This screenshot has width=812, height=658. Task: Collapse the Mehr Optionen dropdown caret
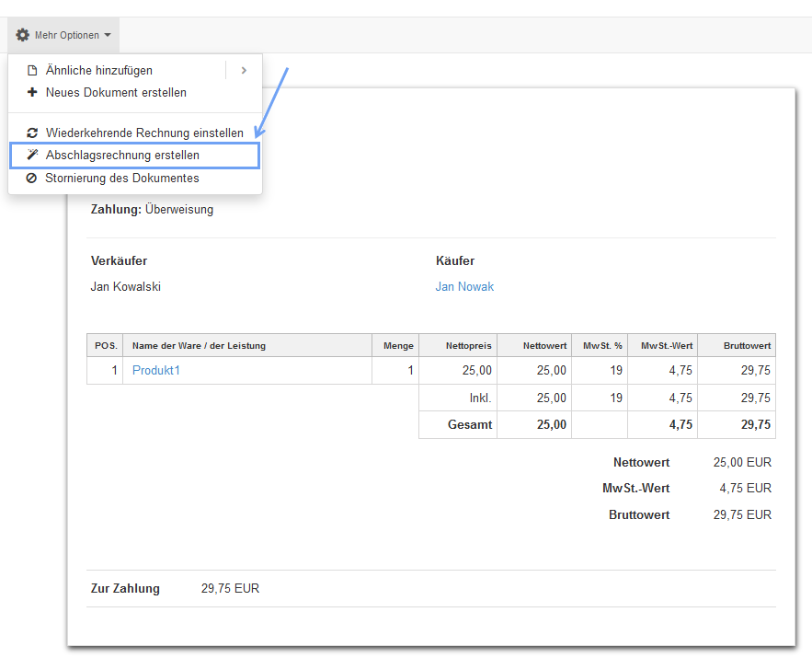[x=108, y=36]
